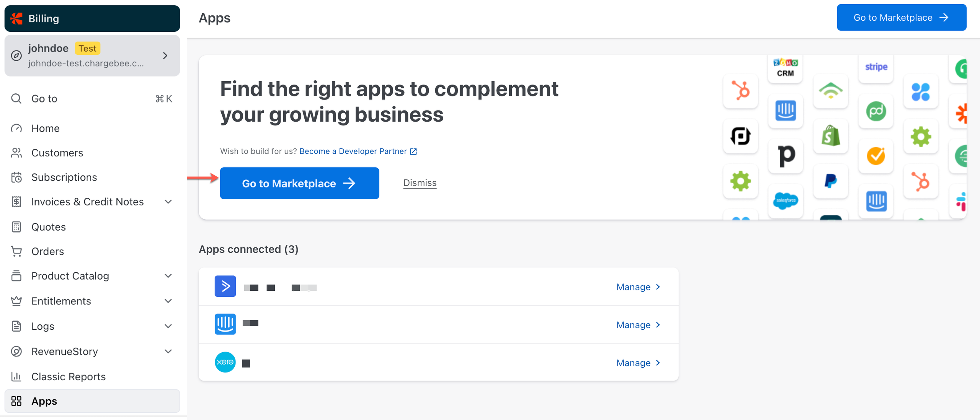Image resolution: width=980 pixels, height=420 pixels.
Task: Click the Chargebee logo in Billing header
Action: coord(16,18)
